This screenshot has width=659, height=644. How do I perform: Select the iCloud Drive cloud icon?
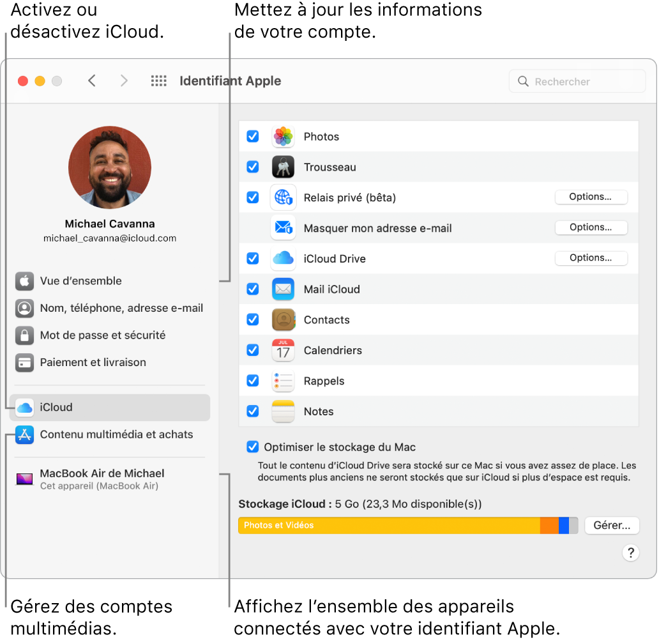click(x=283, y=258)
